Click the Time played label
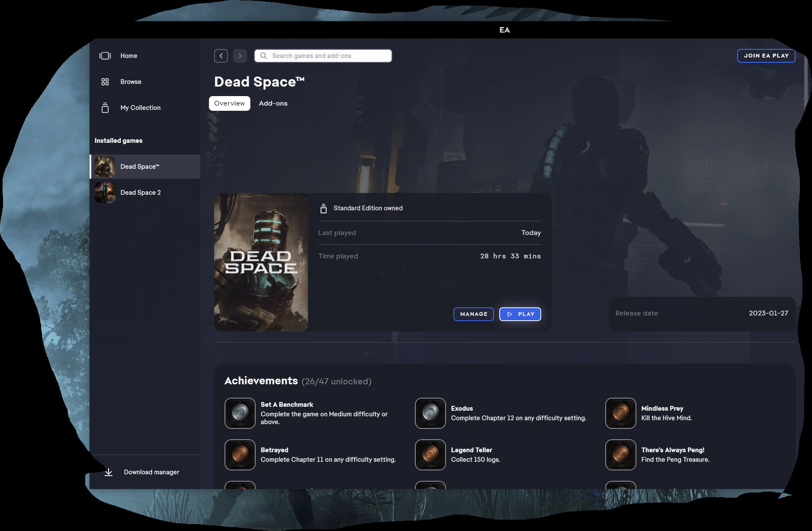The width and height of the screenshot is (812, 531). coord(338,256)
